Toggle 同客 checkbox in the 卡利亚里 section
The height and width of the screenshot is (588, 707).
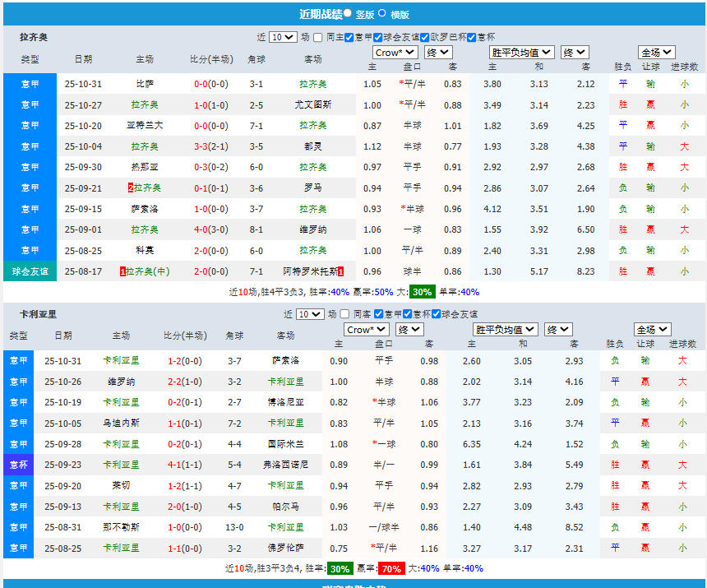(x=346, y=314)
